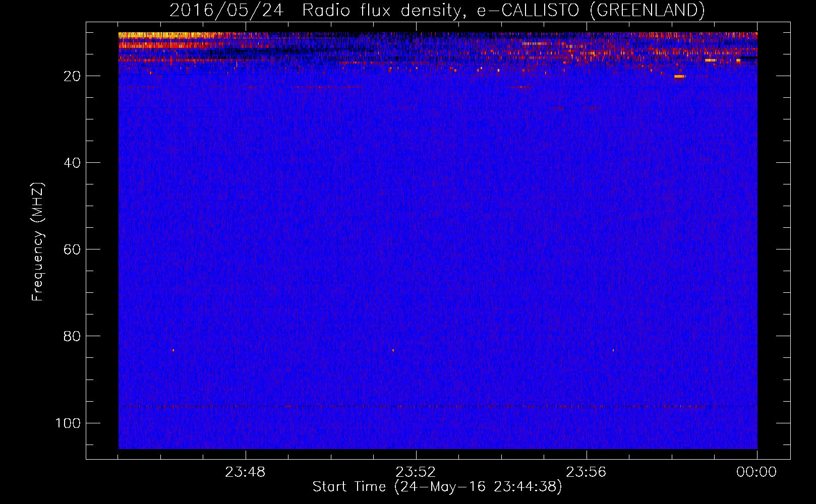Click the time tick label 00:00
The image size is (816, 504).
click(x=756, y=472)
